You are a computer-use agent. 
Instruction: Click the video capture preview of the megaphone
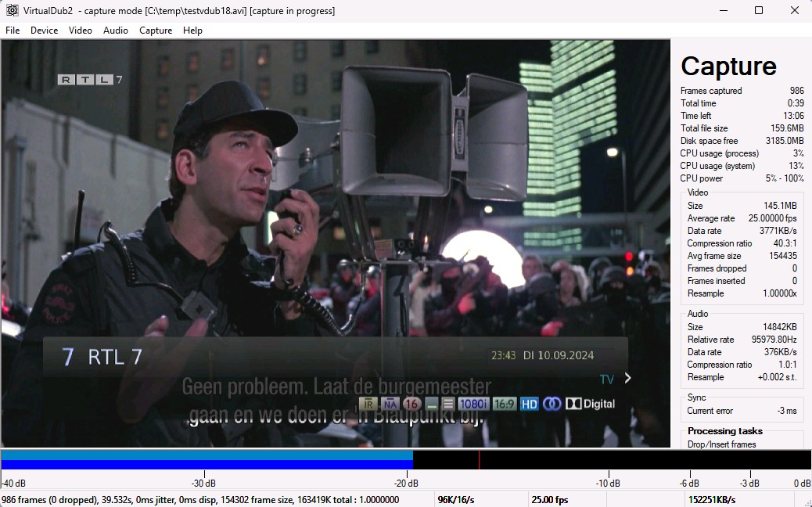[x=336, y=243]
